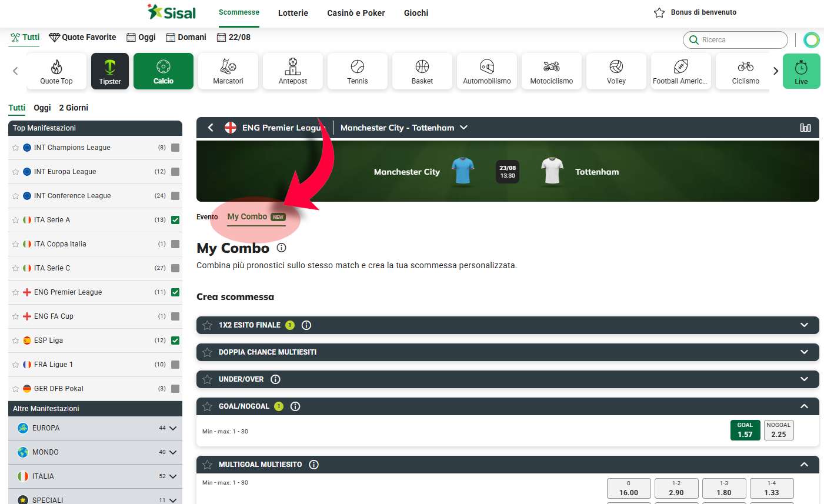Pick Multigoal 1-3 odds 1.80

point(724,488)
